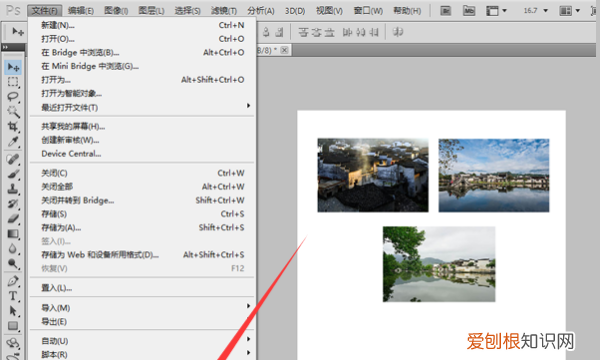Select the Lasso tool
The image size is (600, 360).
13,96
